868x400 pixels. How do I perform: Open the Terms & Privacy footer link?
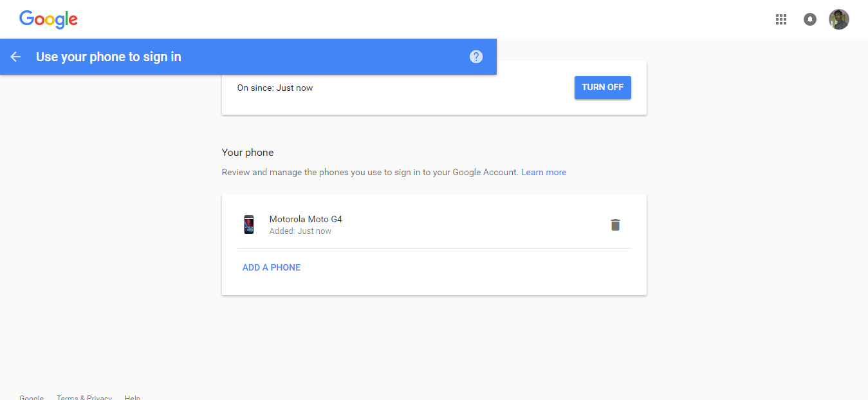click(84, 397)
